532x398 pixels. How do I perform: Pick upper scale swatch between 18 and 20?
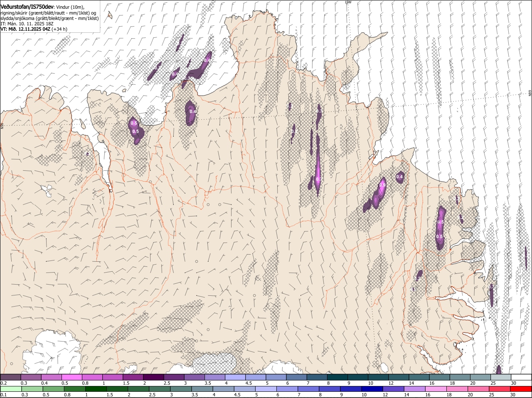point(460,377)
